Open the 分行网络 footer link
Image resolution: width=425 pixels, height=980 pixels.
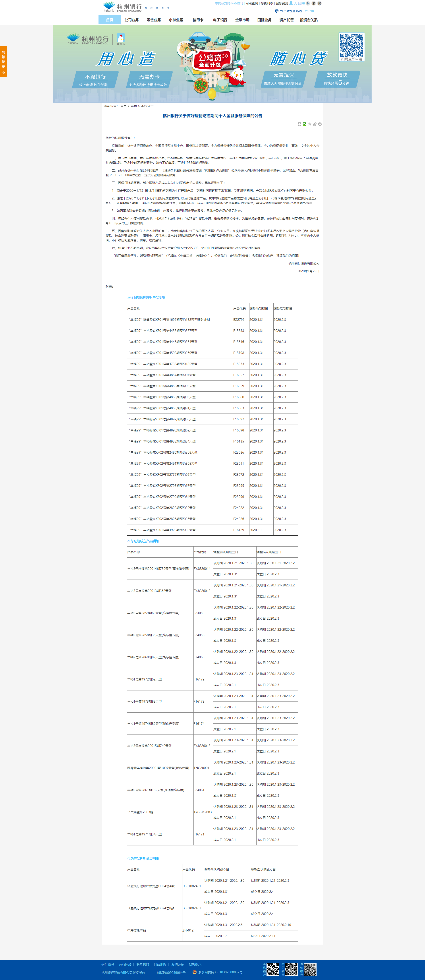click(125, 965)
